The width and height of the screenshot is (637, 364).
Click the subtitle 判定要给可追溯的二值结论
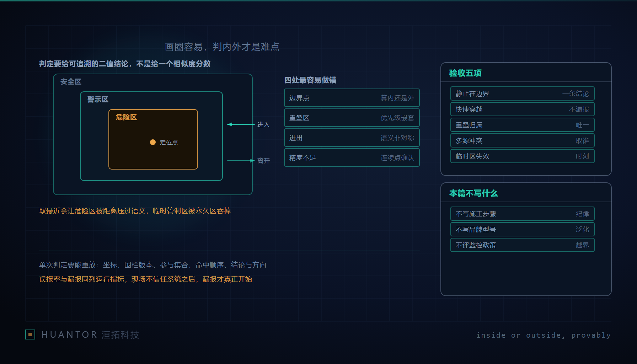84,64
